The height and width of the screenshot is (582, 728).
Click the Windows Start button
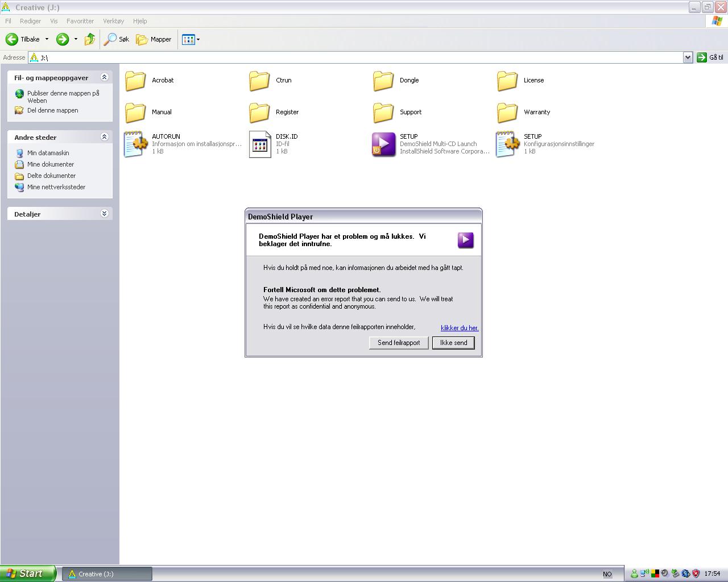(x=28, y=573)
